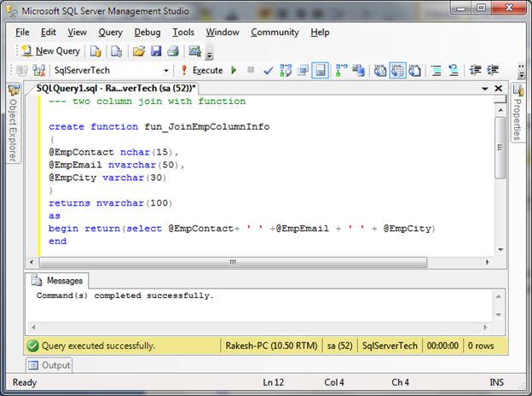
Task: Toggle Results to File mode
Action: coord(416,70)
